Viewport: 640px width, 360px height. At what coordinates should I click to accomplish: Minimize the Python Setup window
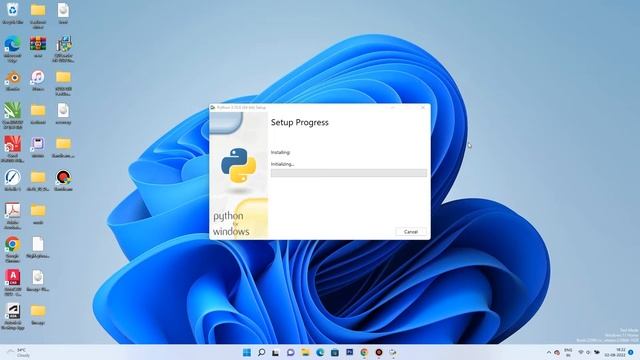(x=393, y=108)
